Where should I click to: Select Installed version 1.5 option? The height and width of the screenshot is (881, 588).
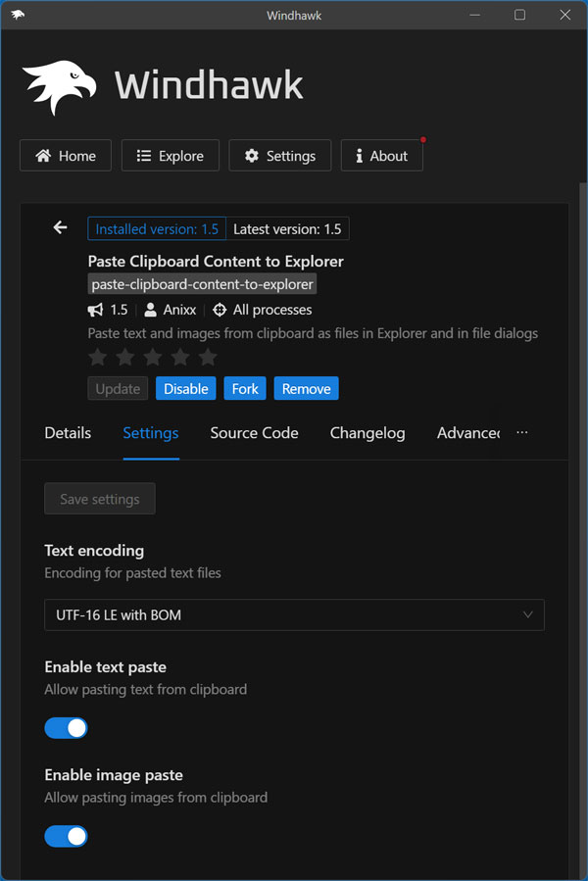[x=157, y=228]
